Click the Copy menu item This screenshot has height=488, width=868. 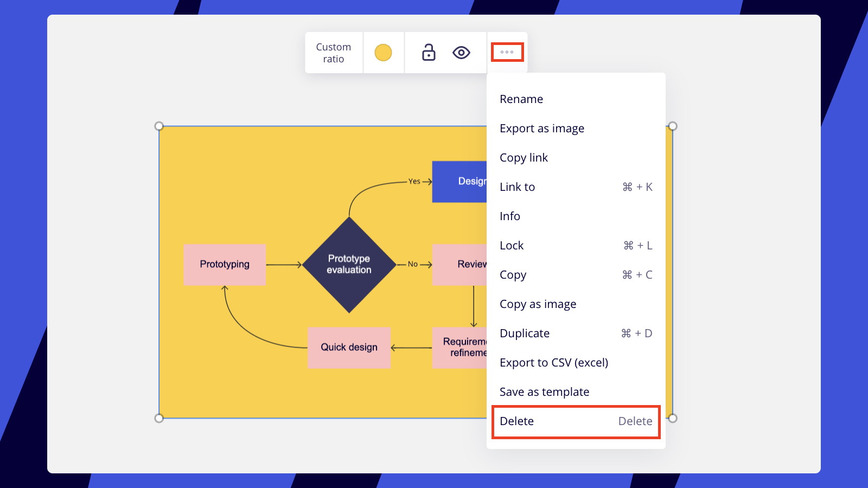click(x=513, y=275)
